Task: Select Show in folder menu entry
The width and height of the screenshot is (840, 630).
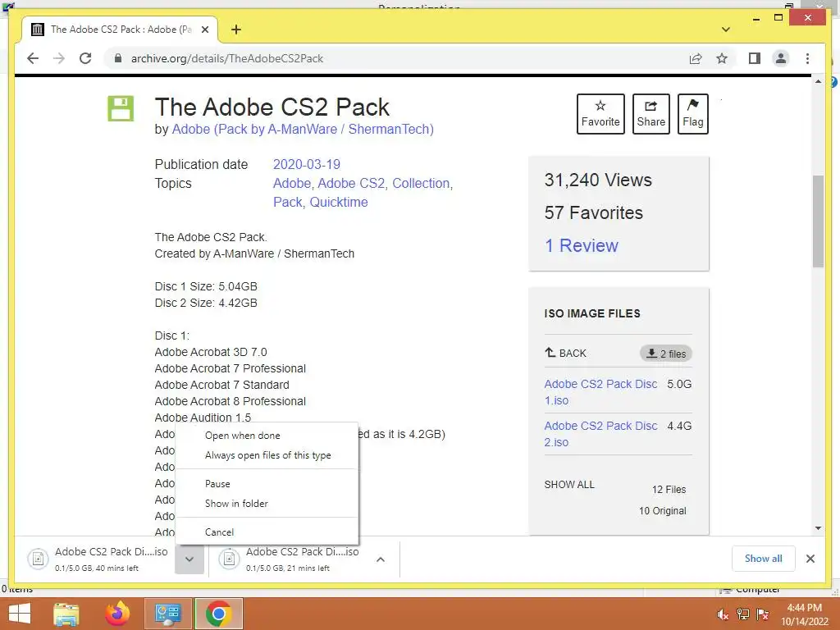Action: click(x=267, y=504)
